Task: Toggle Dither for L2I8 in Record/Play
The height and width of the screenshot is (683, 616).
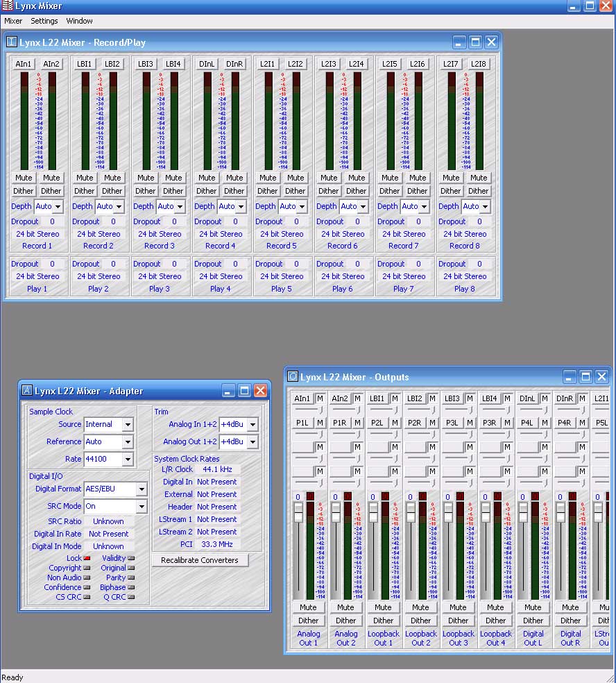Action: click(x=479, y=191)
